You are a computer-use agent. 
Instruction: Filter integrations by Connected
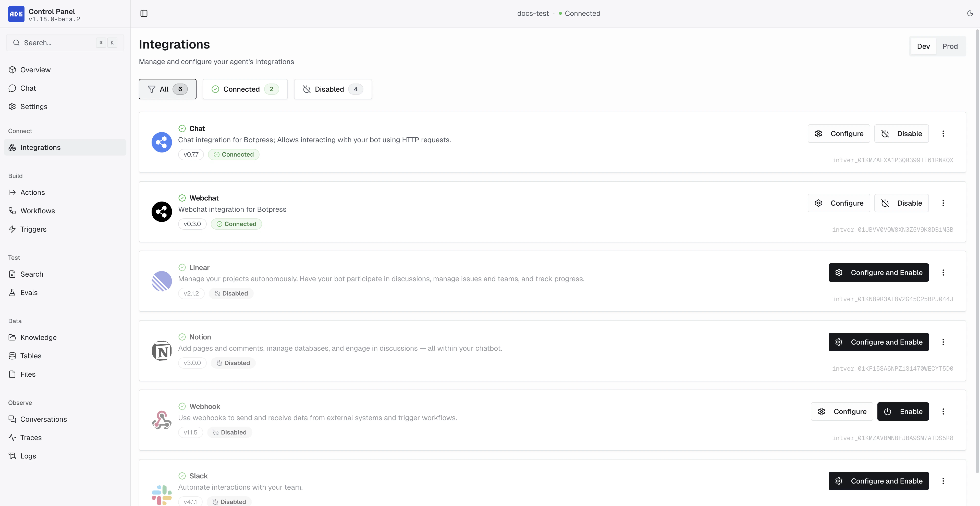(x=245, y=89)
